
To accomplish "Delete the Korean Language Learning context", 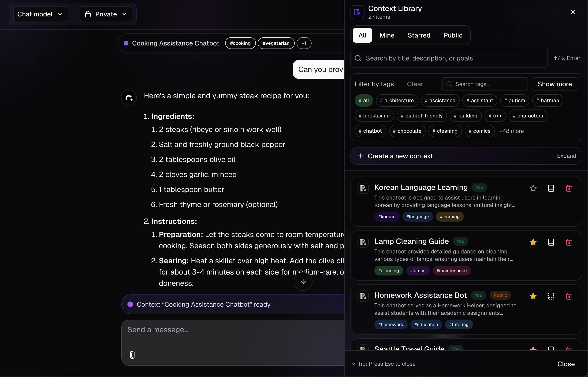I will [x=569, y=188].
